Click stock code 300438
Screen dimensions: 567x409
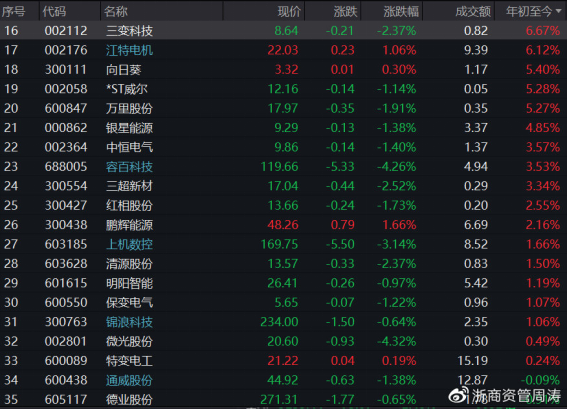point(66,225)
